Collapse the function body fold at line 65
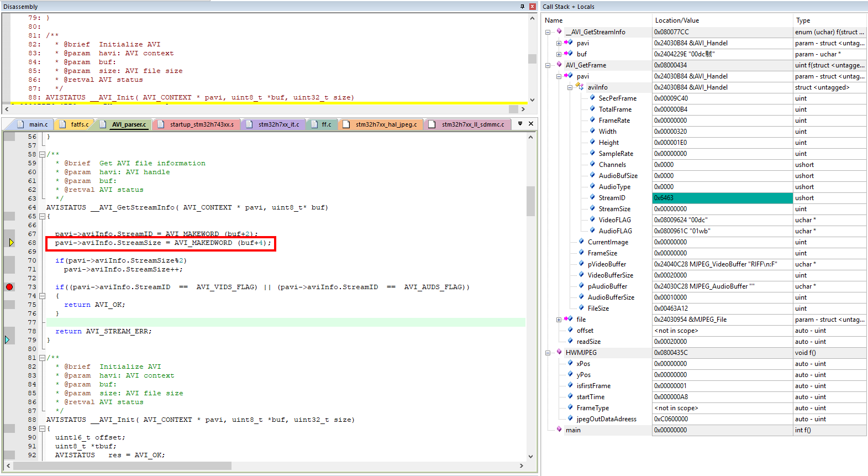Viewport: 868px width, 476px height. 42,216
